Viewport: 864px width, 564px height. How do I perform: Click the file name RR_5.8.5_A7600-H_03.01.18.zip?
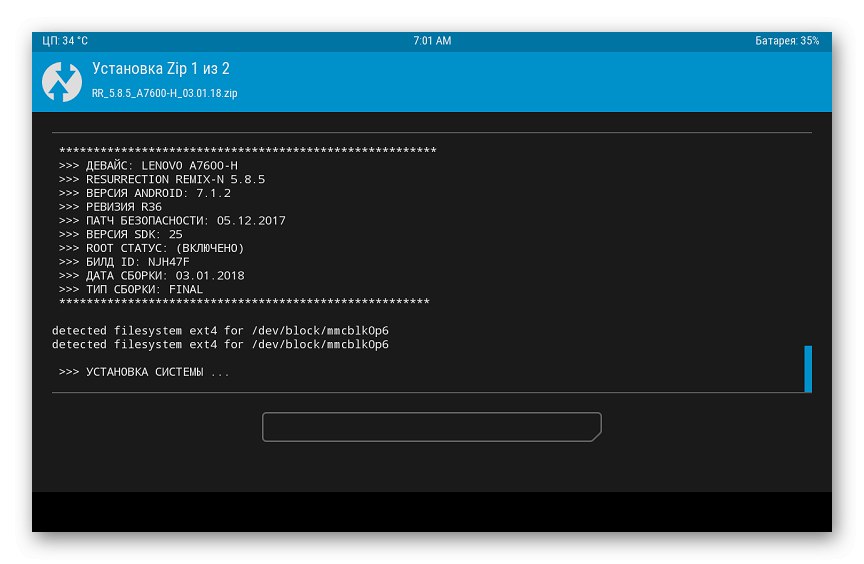[x=164, y=93]
